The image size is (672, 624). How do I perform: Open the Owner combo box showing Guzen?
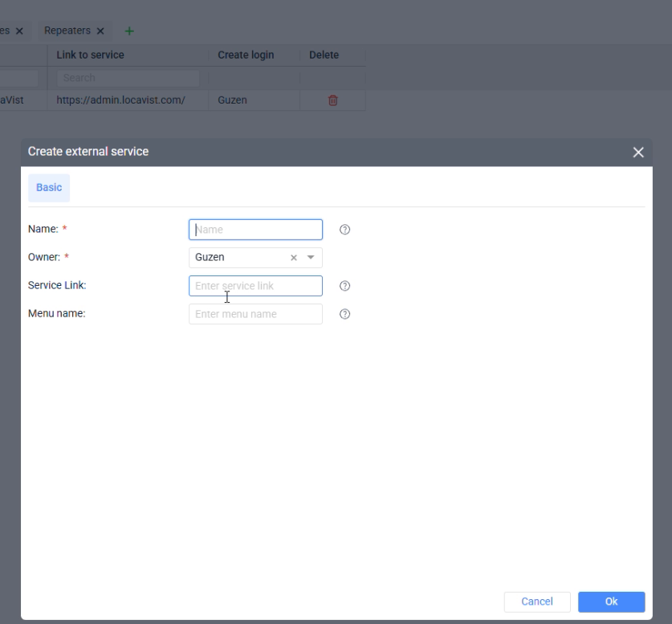[x=255, y=258]
